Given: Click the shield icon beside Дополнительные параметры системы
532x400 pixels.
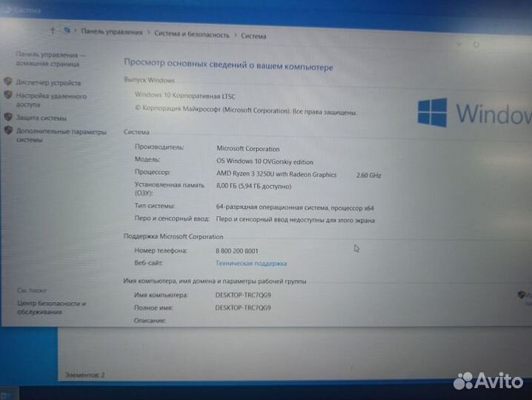Looking at the screenshot, I should (8, 130).
